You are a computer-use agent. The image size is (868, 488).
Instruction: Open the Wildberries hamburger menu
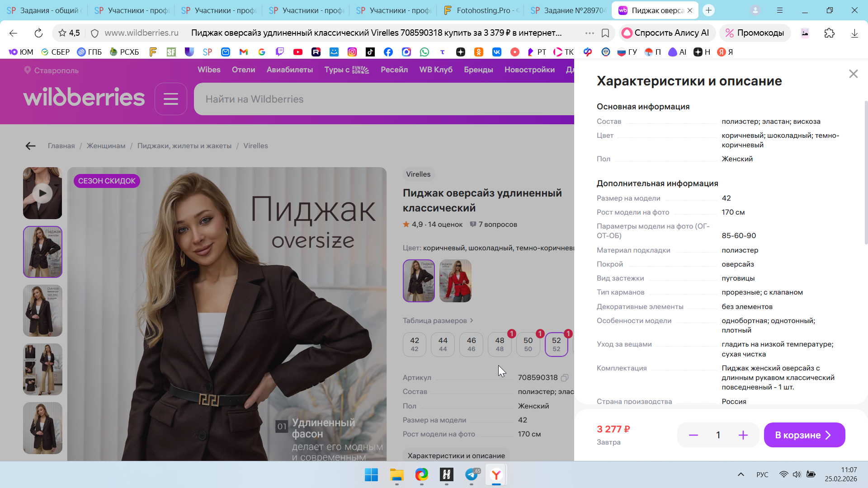(x=170, y=99)
